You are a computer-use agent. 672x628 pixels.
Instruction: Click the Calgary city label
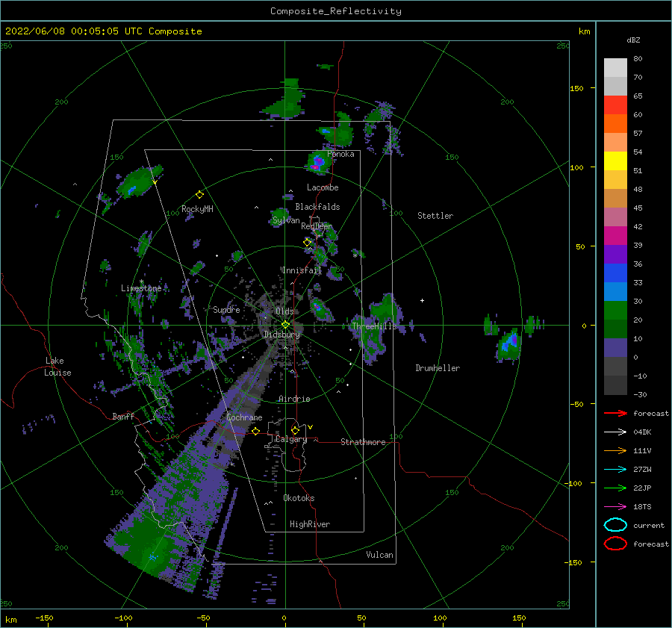[291, 439]
